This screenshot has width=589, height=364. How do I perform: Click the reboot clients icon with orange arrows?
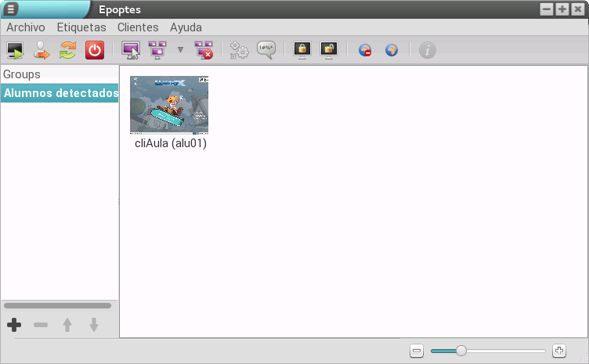(x=68, y=51)
